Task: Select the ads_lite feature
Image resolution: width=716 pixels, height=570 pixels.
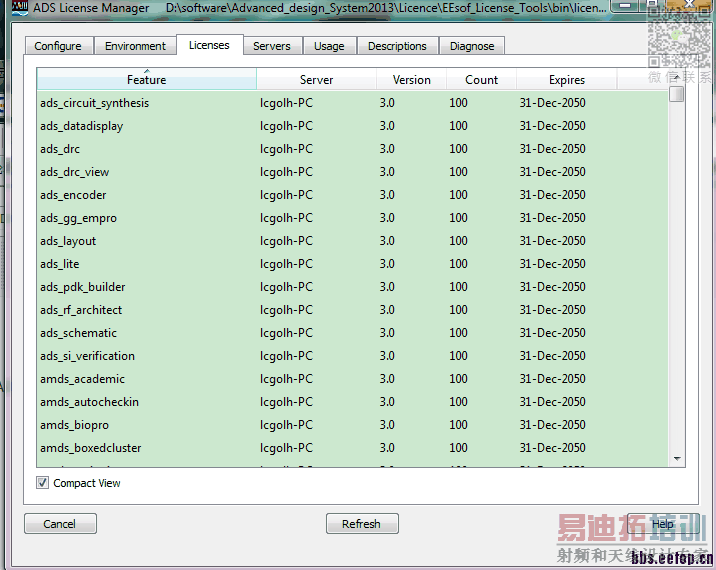Action: tap(59, 264)
